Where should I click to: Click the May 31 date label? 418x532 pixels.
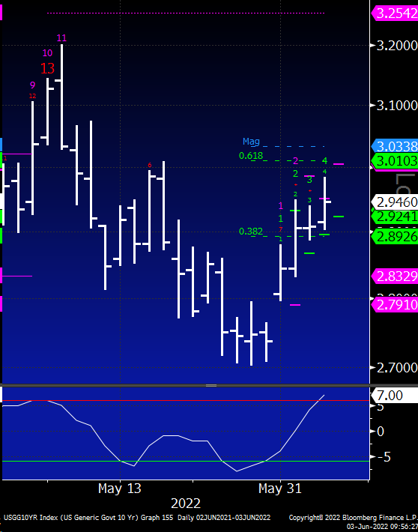(280, 489)
